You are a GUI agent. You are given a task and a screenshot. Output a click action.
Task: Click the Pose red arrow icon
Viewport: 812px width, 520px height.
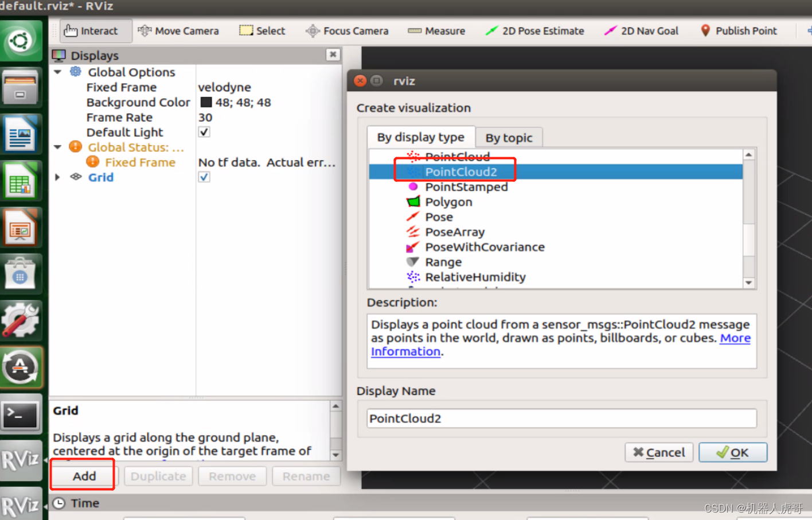pyautogui.click(x=413, y=216)
